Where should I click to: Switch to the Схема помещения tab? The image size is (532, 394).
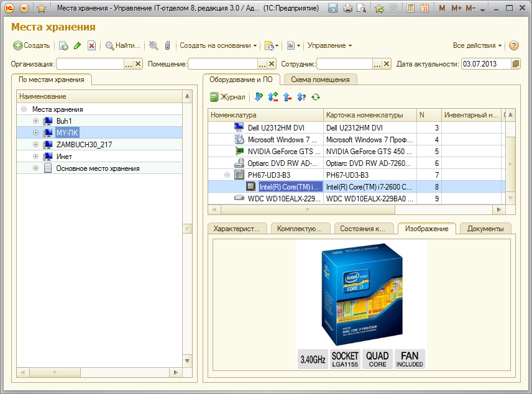[320, 80]
